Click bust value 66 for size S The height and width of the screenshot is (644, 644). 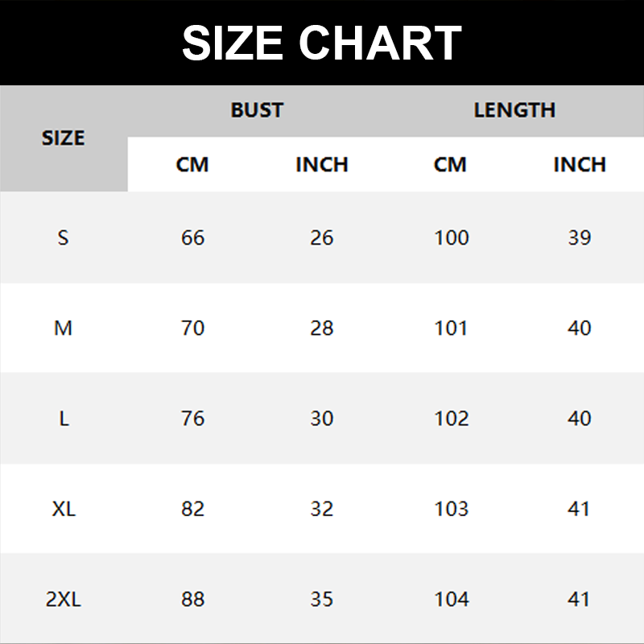[x=193, y=237]
